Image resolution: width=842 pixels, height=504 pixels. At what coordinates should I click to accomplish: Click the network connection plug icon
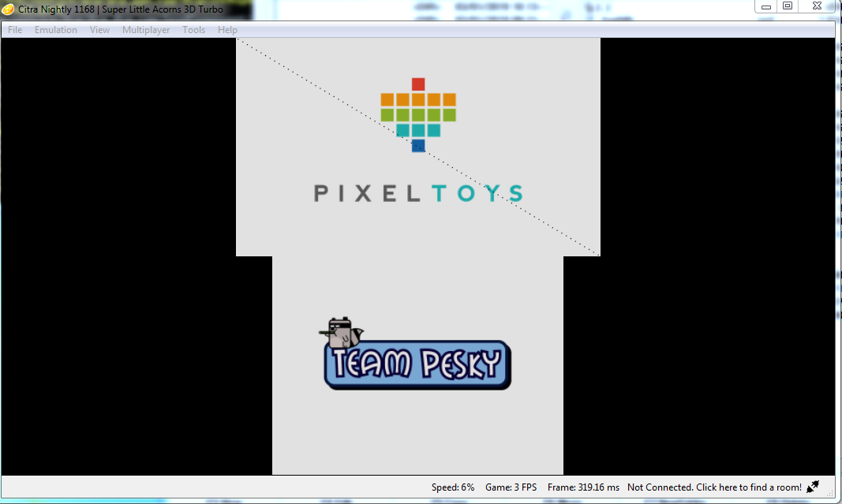(813, 487)
